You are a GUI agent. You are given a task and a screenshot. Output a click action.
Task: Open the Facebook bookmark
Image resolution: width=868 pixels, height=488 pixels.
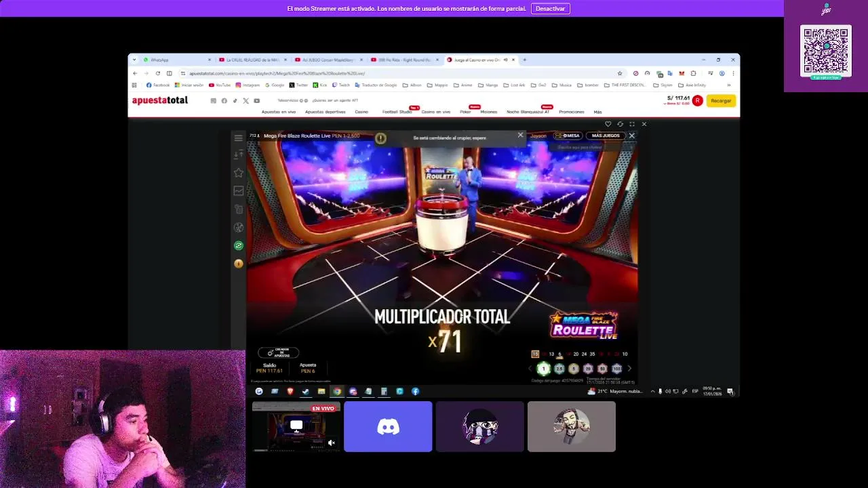(x=158, y=85)
